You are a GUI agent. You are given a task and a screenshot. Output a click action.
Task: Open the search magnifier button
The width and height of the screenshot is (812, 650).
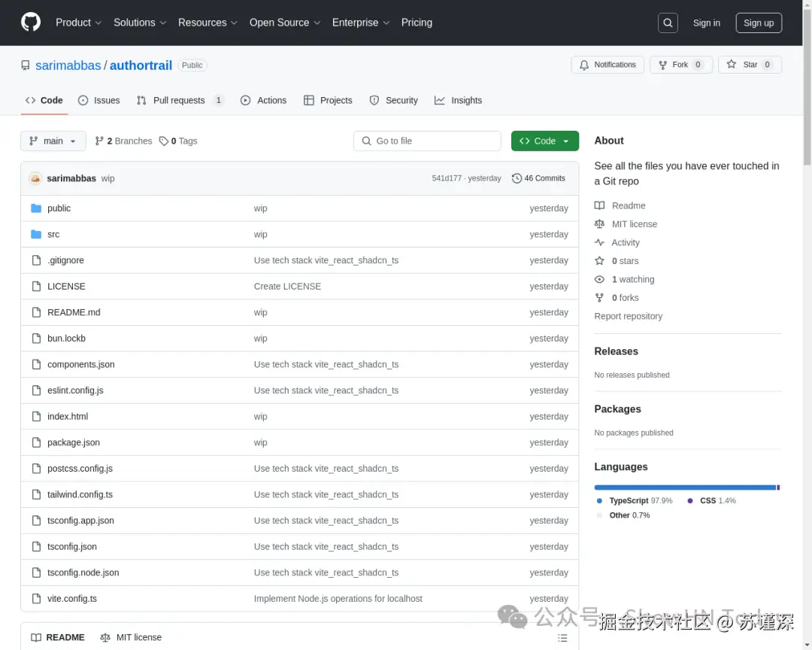pos(668,23)
